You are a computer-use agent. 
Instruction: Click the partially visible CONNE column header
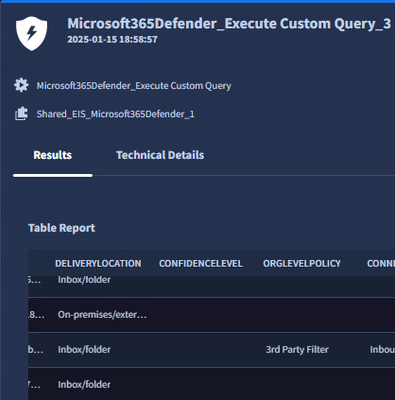(x=381, y=263)
